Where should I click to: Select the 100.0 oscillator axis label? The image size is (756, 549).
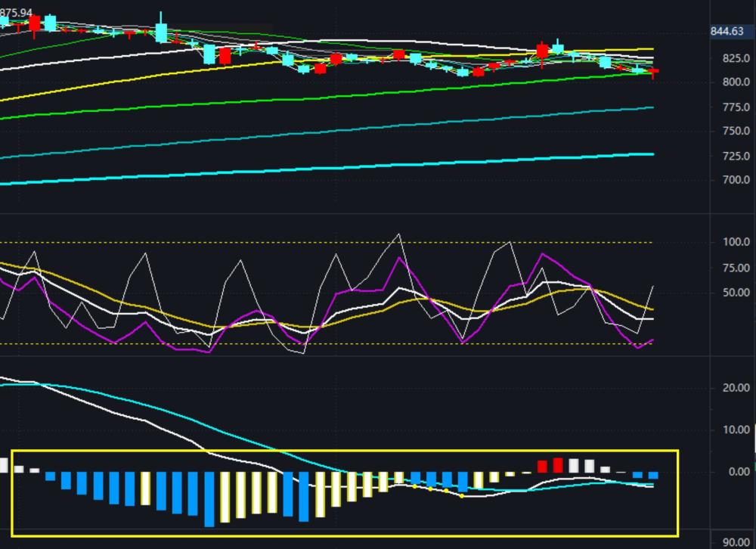pyautogui.click(x=736, y=242)
